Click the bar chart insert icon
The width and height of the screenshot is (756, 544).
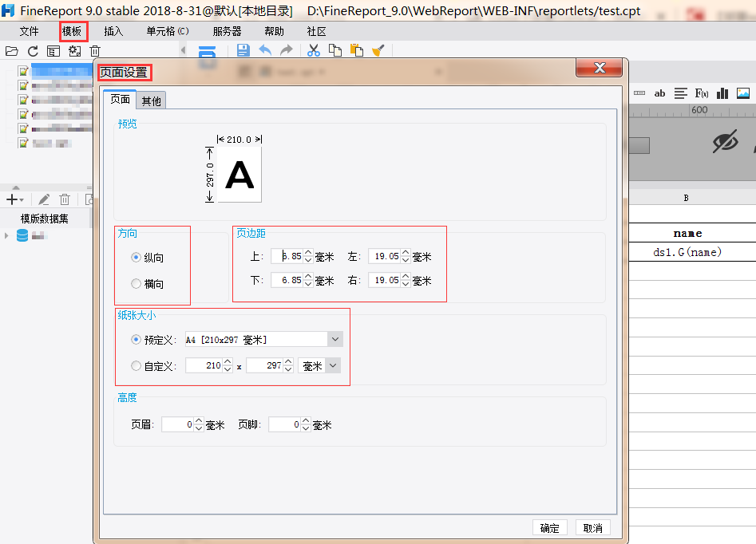click(x=722, y=93)
